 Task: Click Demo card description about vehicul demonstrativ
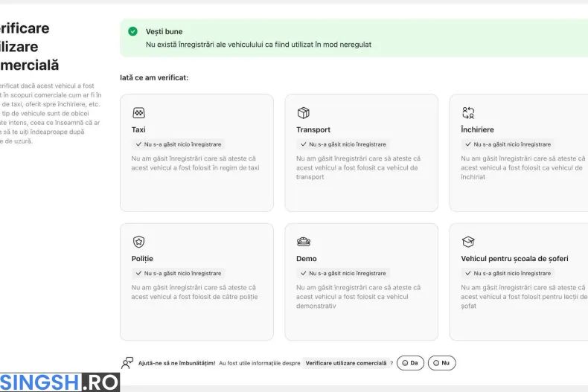point(358,297)
